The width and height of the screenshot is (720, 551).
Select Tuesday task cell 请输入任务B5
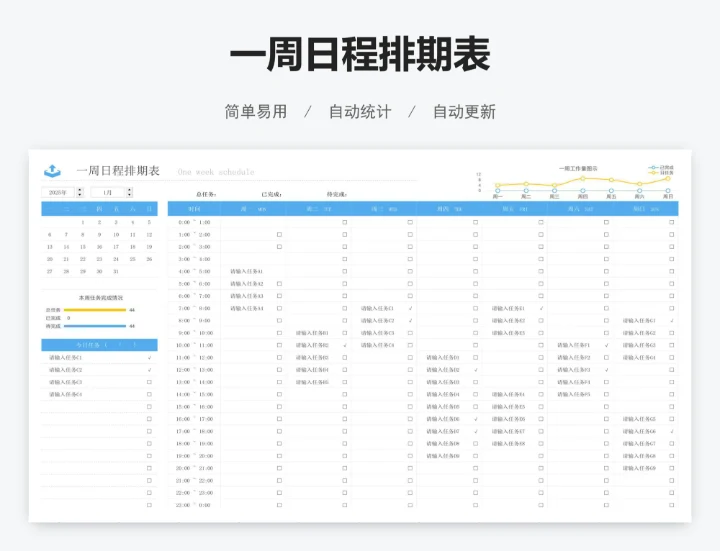(x=312, y=382)
